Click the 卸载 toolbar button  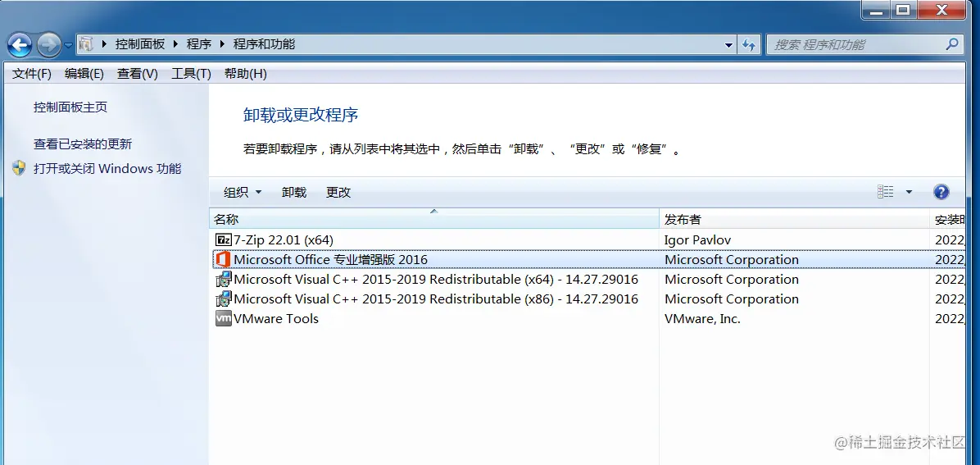pos(293,192)
